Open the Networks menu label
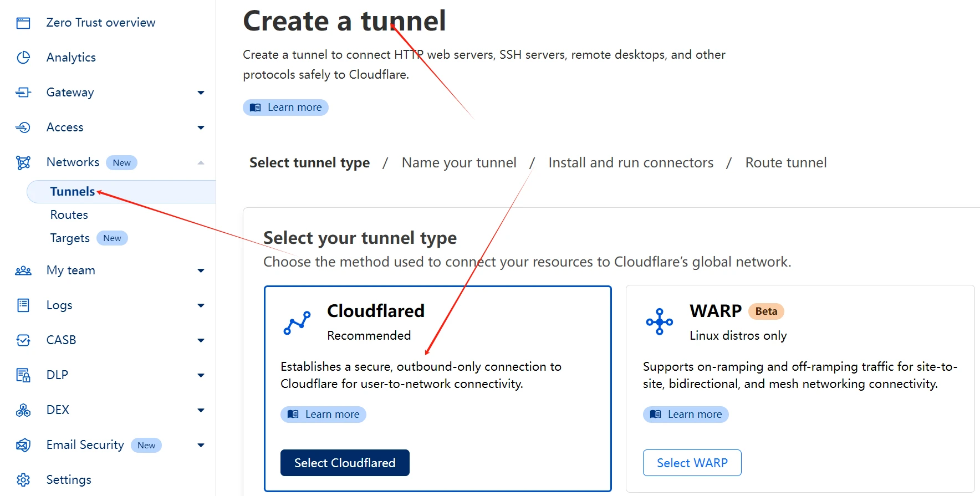980x496 pixels. point(73,162)
